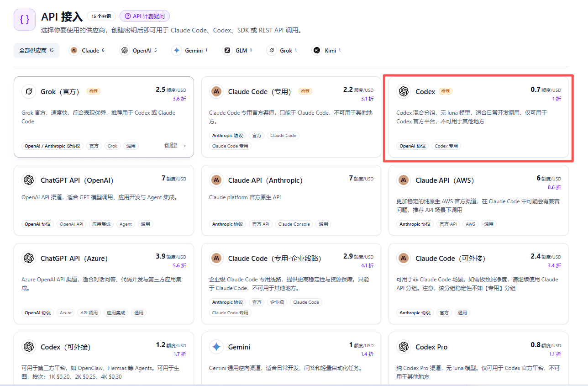Click the 3.6 折 discount text
Image resolution: width=588 pixels, height=386 pixels.
[x=179, y=99]
